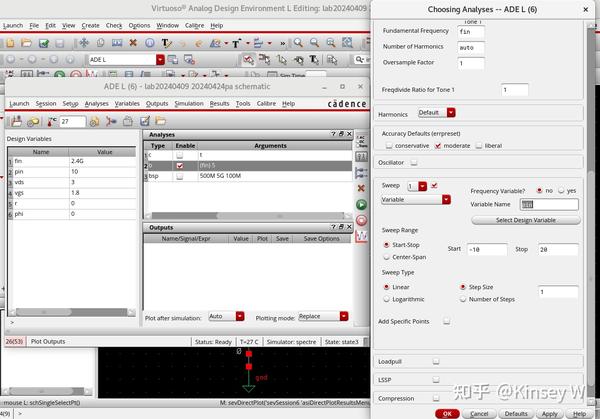Click the sweep Start value field
Screen dimensions: 600x419
(x=487, y=249)
